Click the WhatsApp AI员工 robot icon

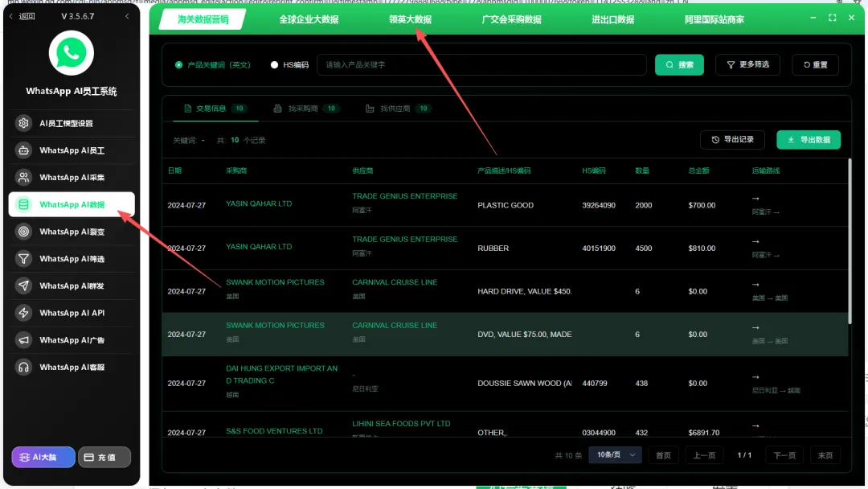point(23,150)
